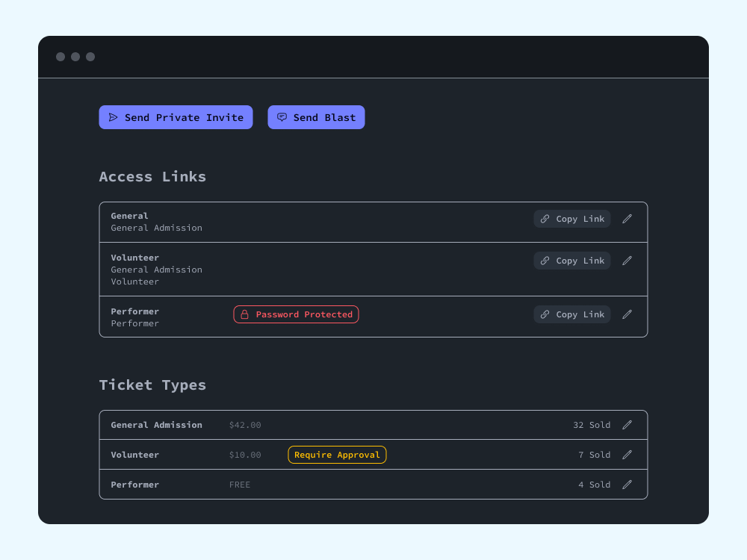The height and width of the screenshot is (560, 747).
Task: Click chain link icon in Volunteer access row
Action: tap(545, 261)
